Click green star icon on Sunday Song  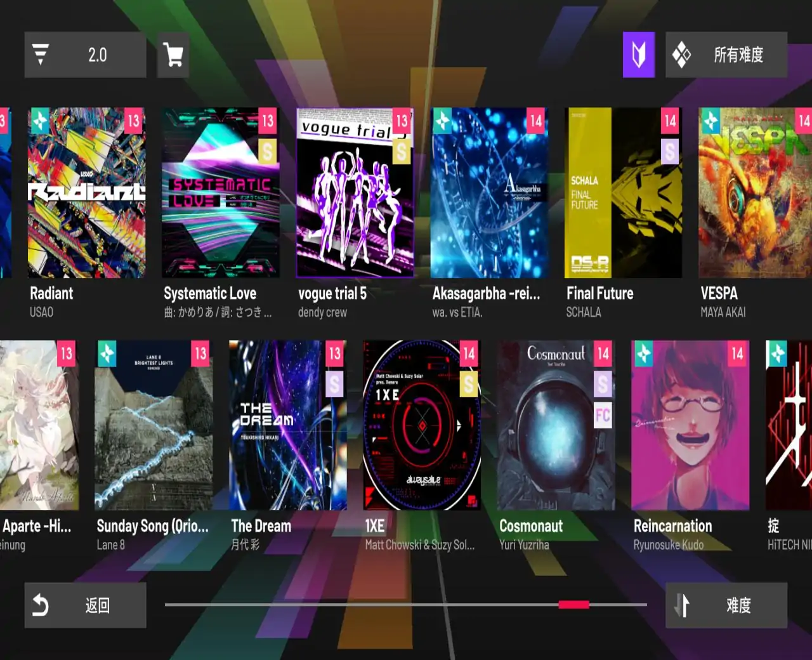(x=107, y=353)
